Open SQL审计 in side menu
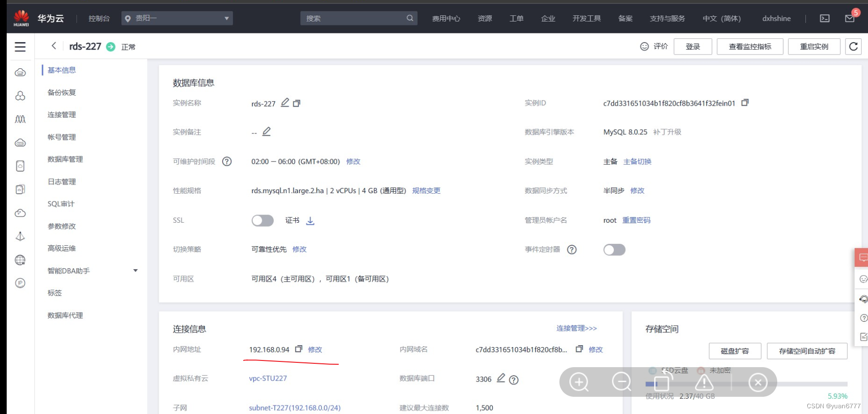The width and height of the screenshot is (868, 414). [61, 204]
